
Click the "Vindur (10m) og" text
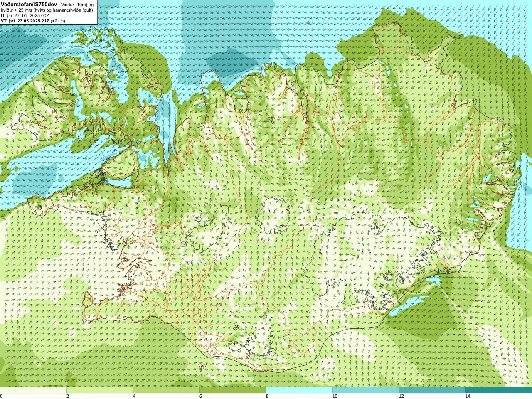(x=77, y=4)
